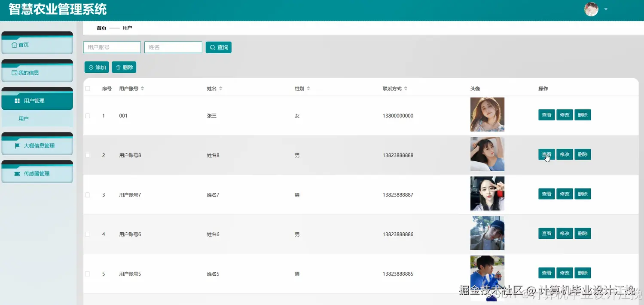
Task: Click the 智慧农业管理系统 title
Action: [x=58, y=9]
